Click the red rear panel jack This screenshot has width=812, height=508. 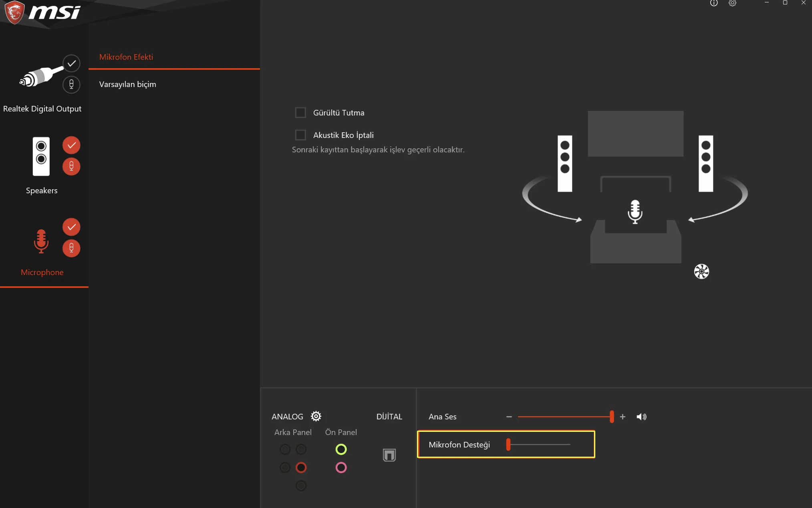[x=301, y=468]
